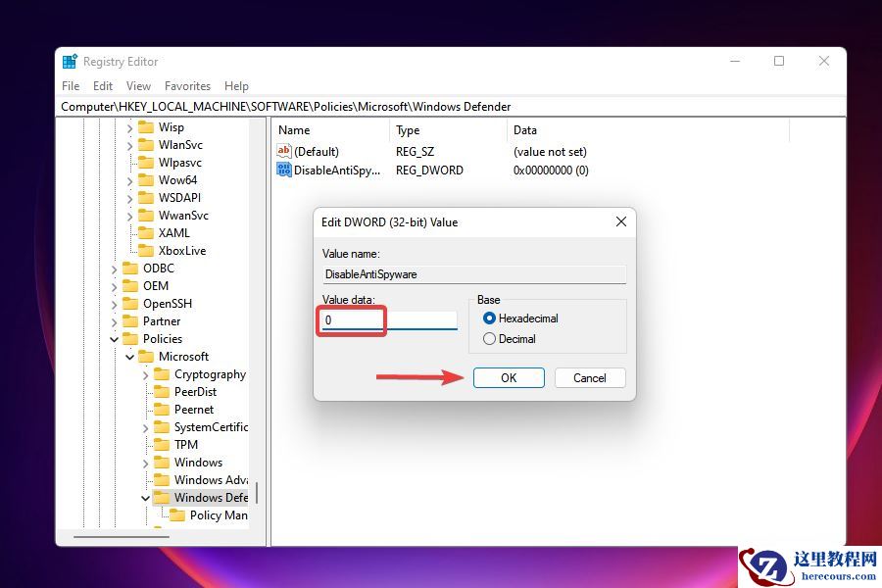
Task: Open the View menu
Action: (138, 85)
